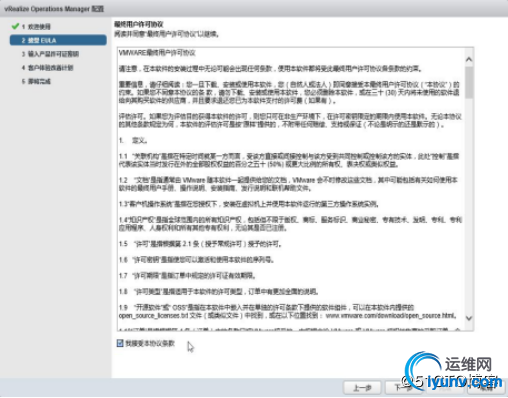This screenshot has width=508, height=398.
Task: Tick the accept agreement terms checkbox
Action: [x=120, y=343]
